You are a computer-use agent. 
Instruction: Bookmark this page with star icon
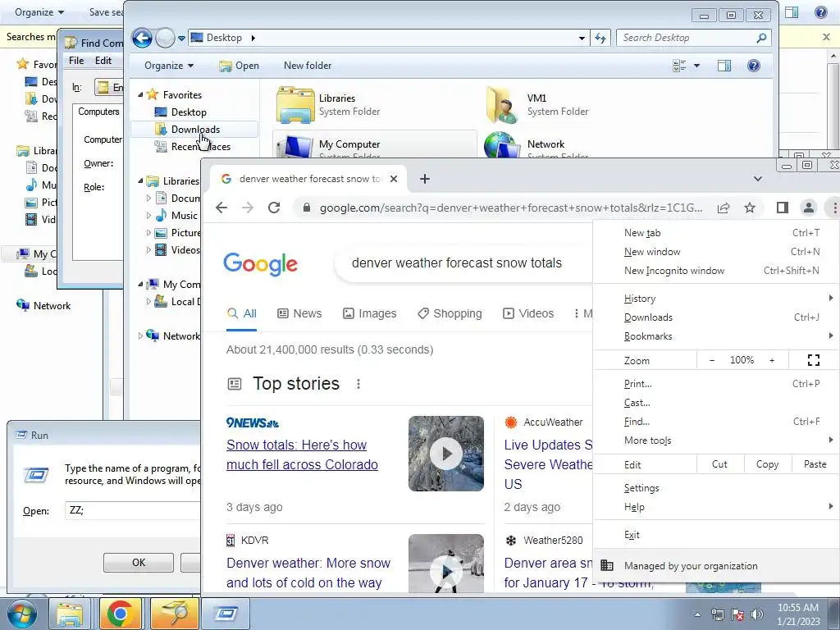tap(750, 208)
